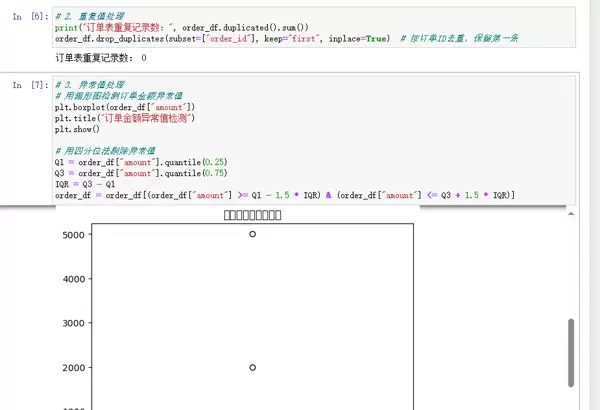This screenshot has width=600, height=410.
Task: Click the Q1 quantile(0.25) assignment line
Action: [x=141, y=162]
